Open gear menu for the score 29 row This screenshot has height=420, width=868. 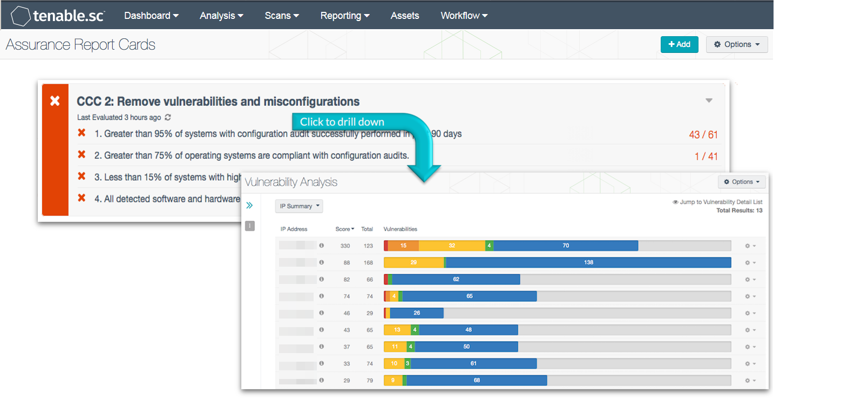pyautogui.click(x=750, y=381)
